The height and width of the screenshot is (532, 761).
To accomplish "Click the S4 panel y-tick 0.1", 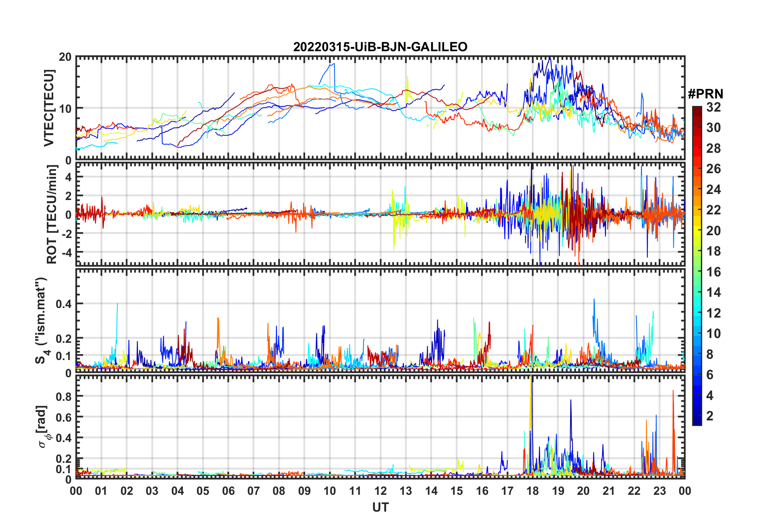I will click(x=64, y=356).
